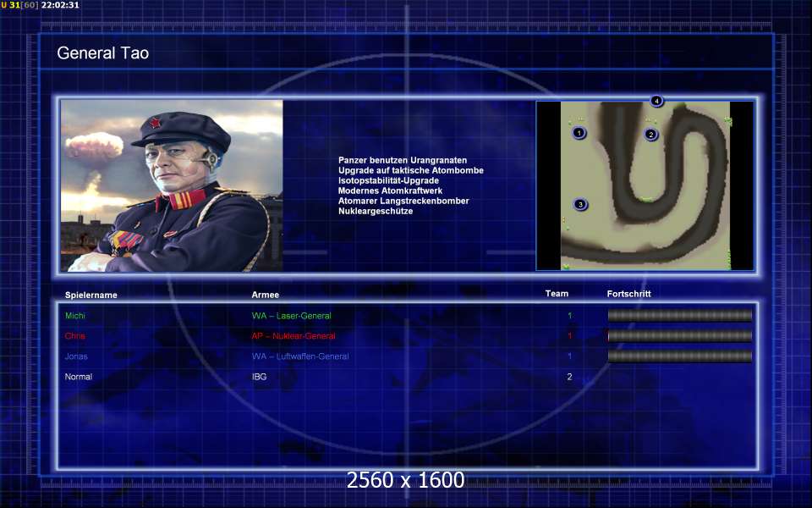
Task: Click Jonas's loading progress bar
Action: pos(679,356)
